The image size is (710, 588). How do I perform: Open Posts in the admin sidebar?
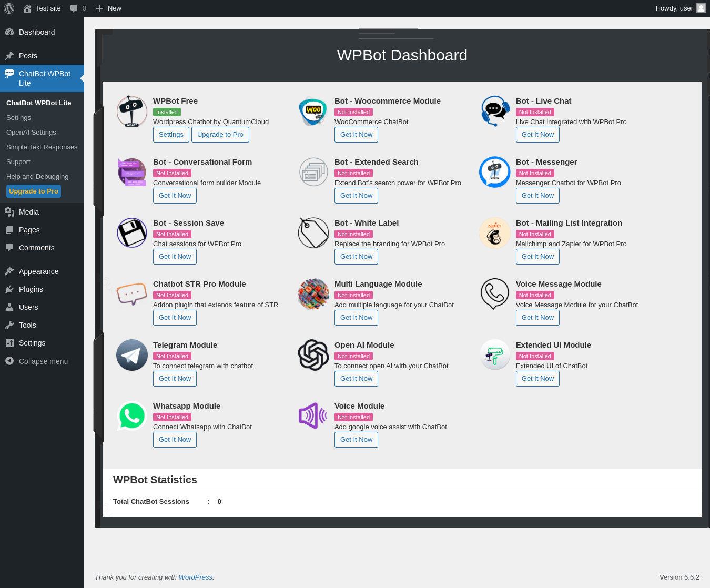point(42,56)
